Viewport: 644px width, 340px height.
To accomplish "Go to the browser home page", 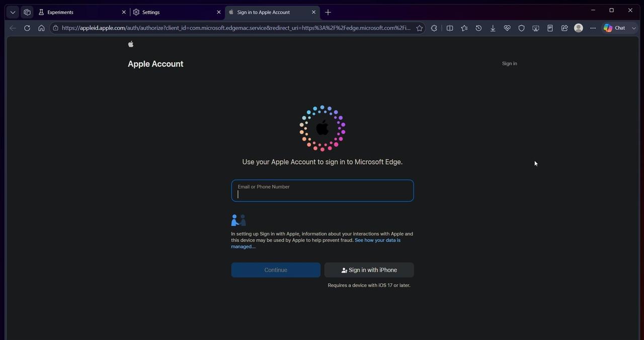I will click(41, 28).
